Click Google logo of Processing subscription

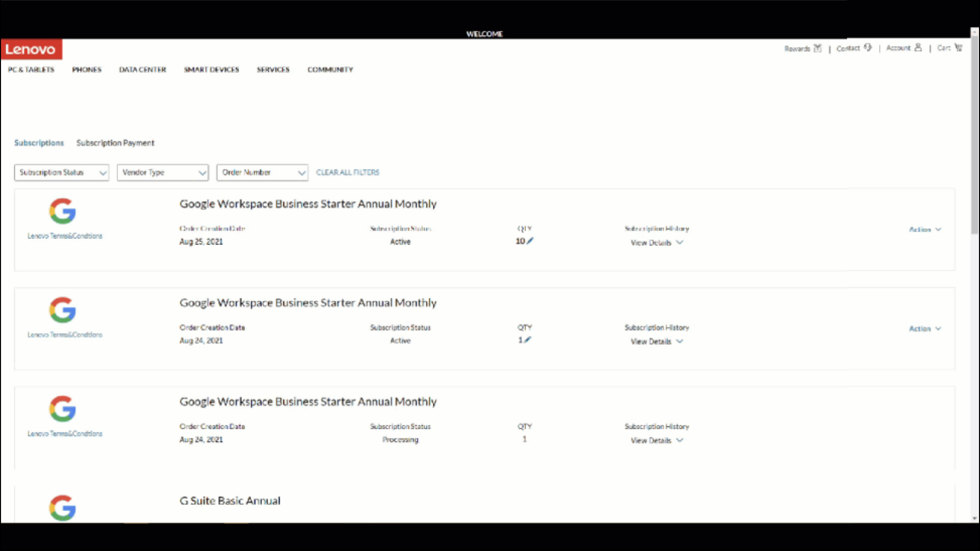point(62,408)
